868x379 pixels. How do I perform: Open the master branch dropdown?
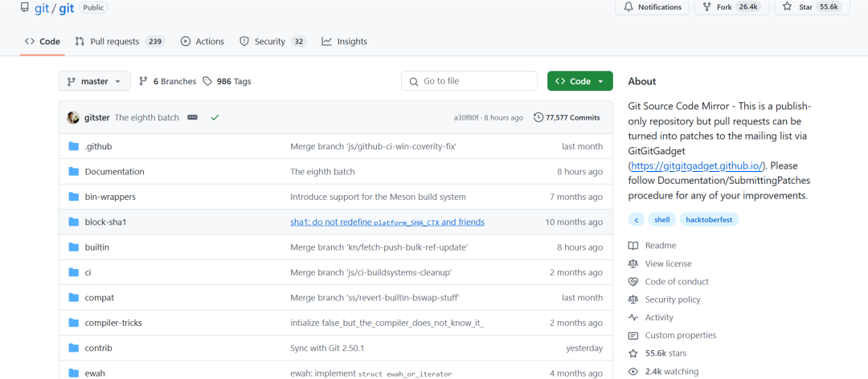pos(95,81)
